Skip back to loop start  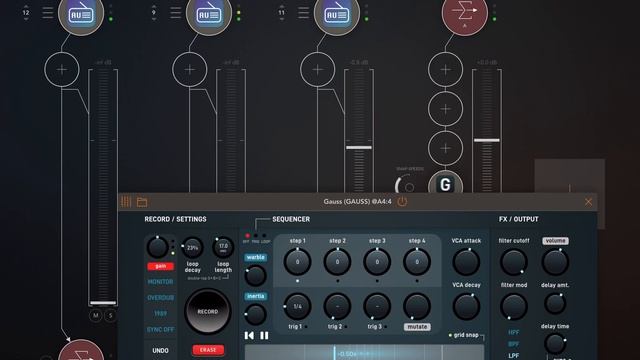point(249,336)
